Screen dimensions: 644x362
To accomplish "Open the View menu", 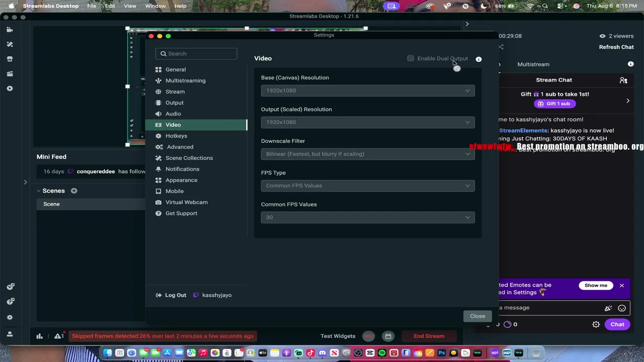I will (x=130, y=6).
